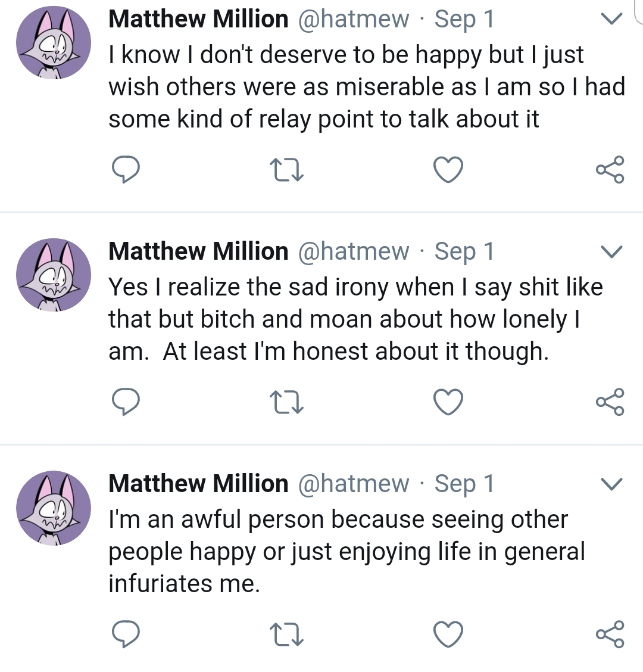Image resolution: width=643 pixels, height=672 pixels.
Task: Open Matthew Million's profile from first tweet
Action: point(198,19)
